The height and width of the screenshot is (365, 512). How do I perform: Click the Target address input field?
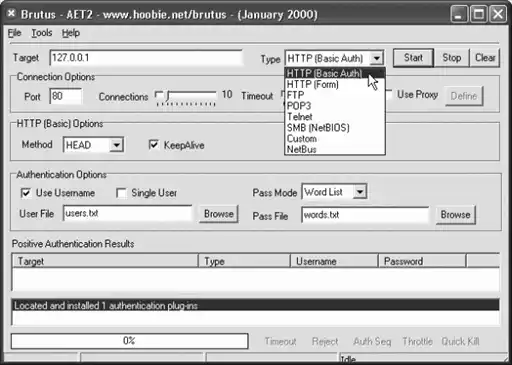(146, 58)
